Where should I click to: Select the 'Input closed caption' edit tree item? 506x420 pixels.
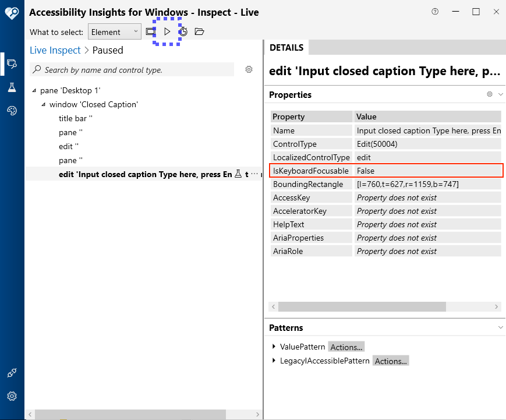pyautogui.click(x=145, y=174)
